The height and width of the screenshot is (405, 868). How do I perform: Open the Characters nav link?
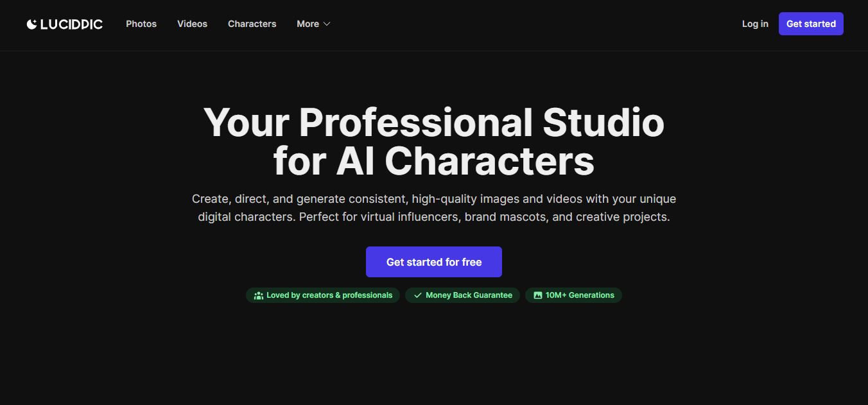coord(252,24)
